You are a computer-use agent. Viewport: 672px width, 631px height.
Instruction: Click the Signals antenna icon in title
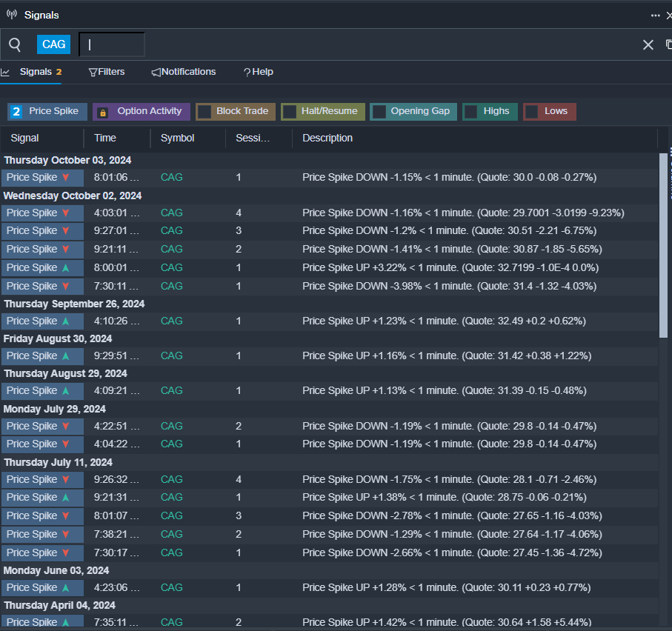click(12, 15)
